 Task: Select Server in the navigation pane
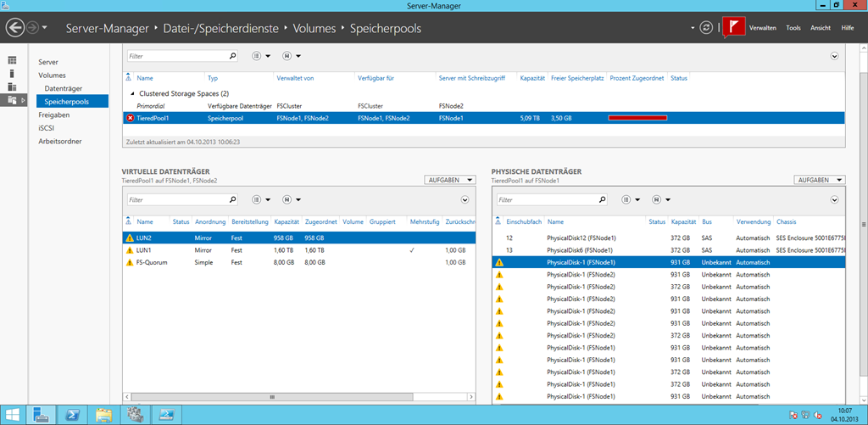point(48,62)
